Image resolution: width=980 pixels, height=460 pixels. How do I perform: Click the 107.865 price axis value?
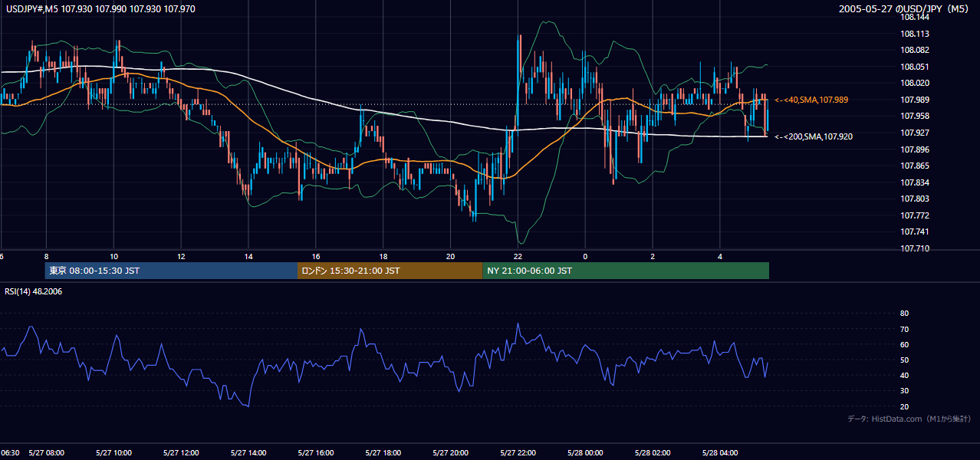coord(916,166)
